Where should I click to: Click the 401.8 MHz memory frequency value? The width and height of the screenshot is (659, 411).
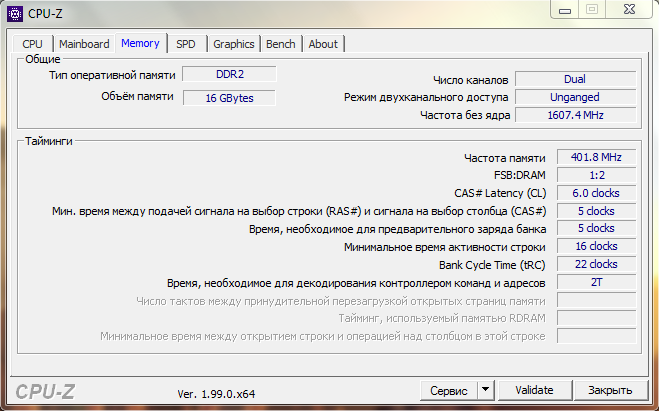[x=596, y=157]
